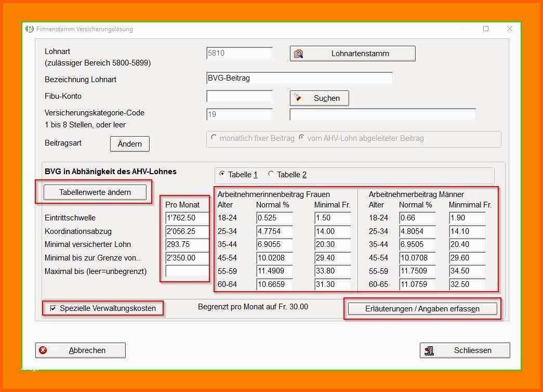Viewport: 543px width, 392px height.
Task: Click the Lohnartenstamm icon button
Action: click(x=299, y=54)
